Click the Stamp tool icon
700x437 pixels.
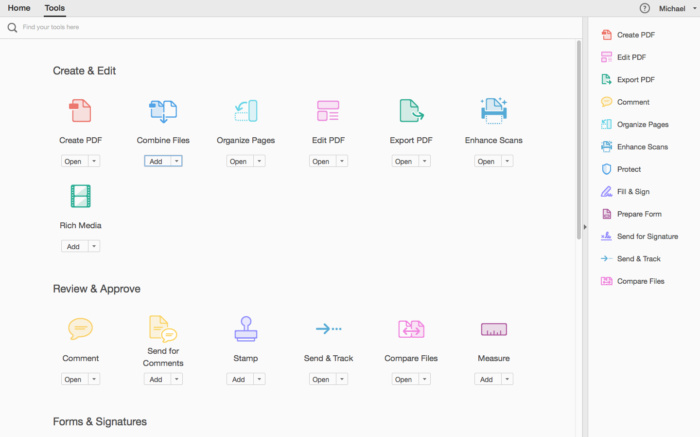click(246, 328)
